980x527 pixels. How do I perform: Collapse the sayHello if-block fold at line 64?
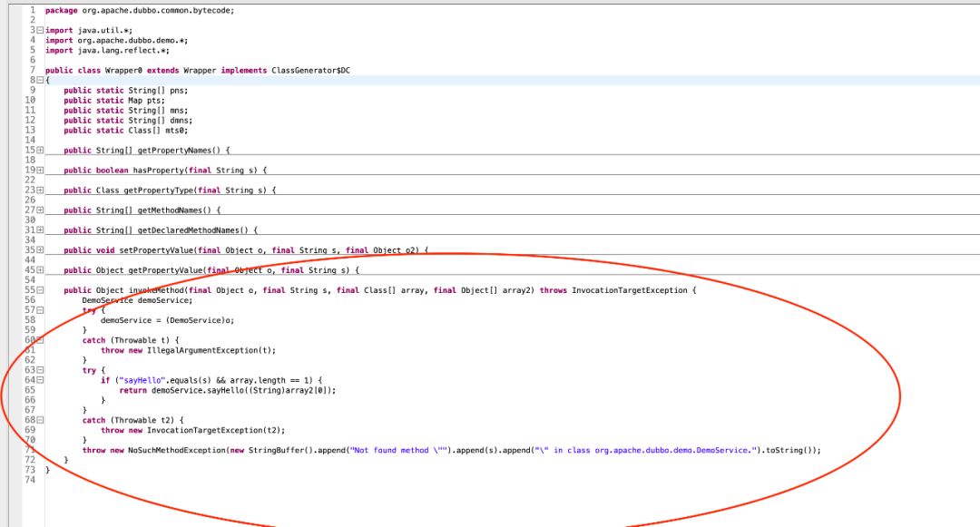[x=40, y=380]
